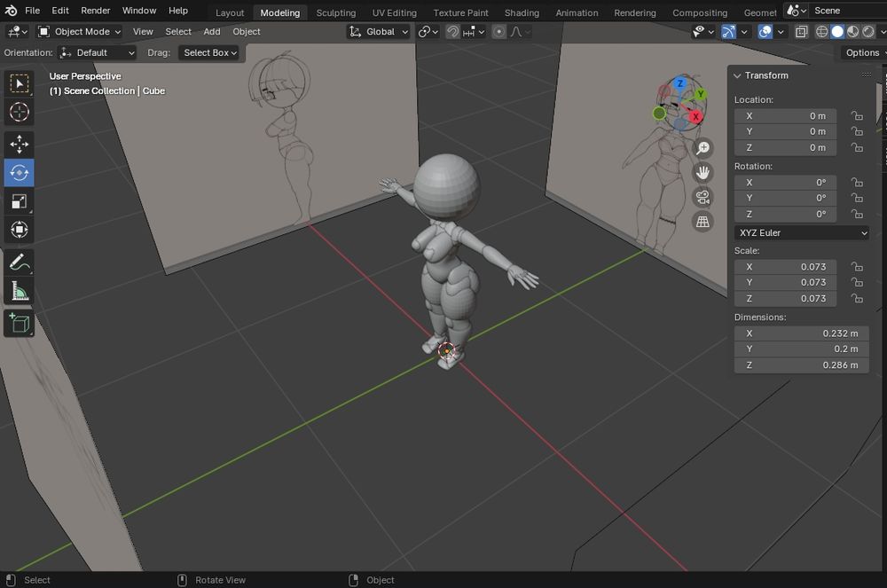
Task: Open the editor type selector icon
Action: click(x=17, y=32)
